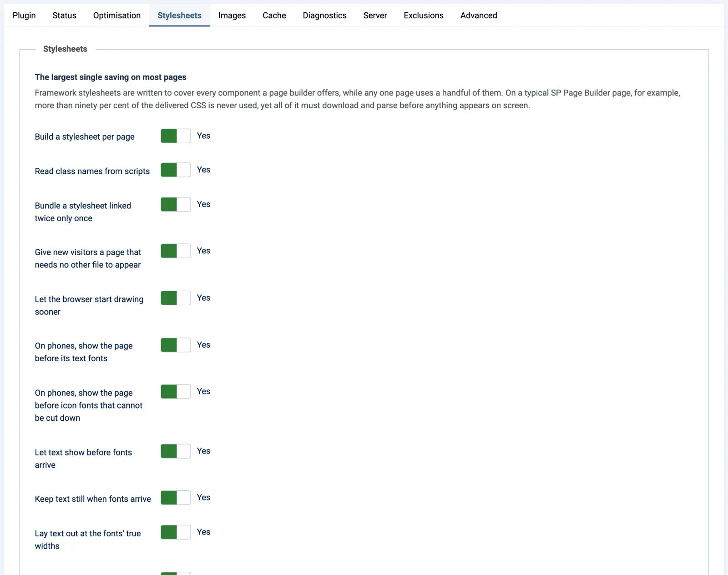Image resolution: width=728 pixels, height=575 pixels.
Task: Toggle 'Let text show before fonts arrive'
Action: (176, 451)
